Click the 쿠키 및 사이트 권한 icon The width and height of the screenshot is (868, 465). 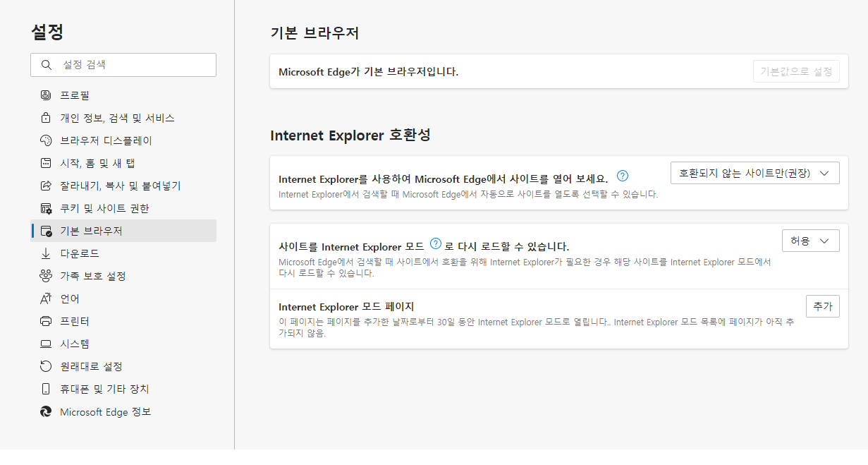point(46,208)
